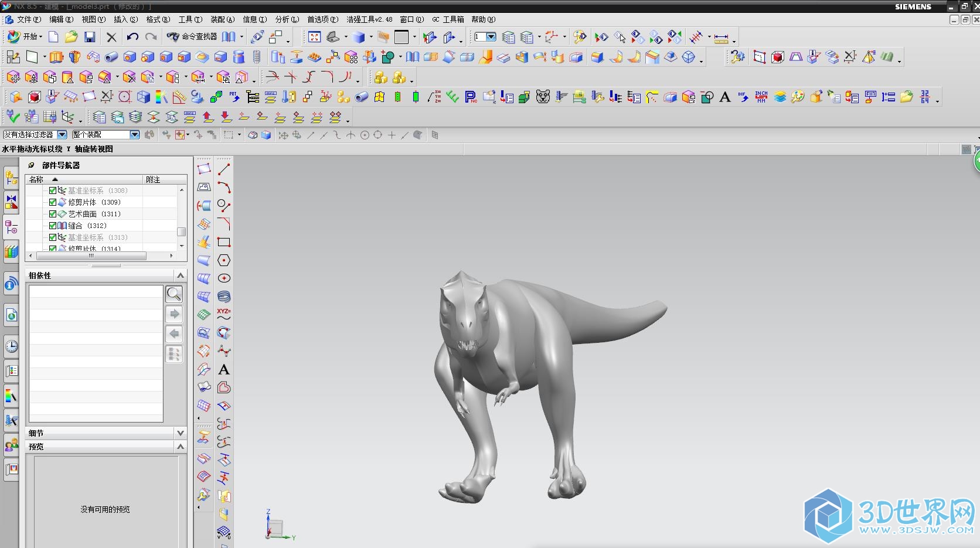The height and width of the screenshot is (548, 980).
Task: Uncheck 艺术曲面 (1311) checkbox
Action: 53,214
